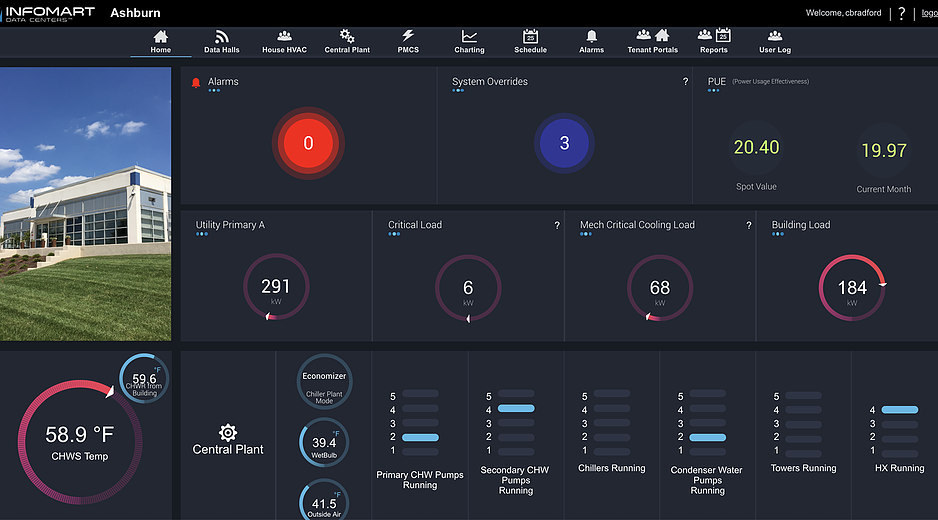938x520 pixels.
Task: Click the Utility Primary A 291 kW gauge
Action: 276,287
